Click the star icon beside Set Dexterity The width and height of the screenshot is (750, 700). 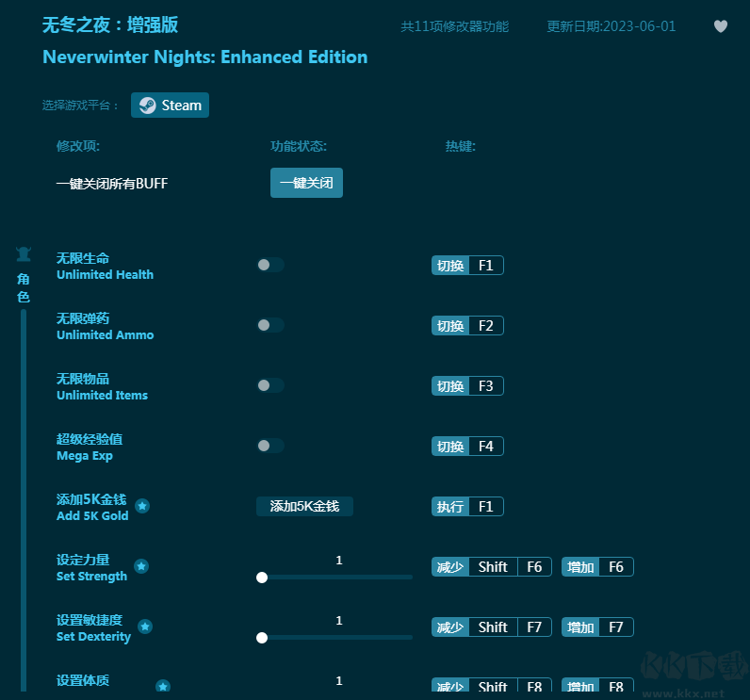[x=145, y=627]
